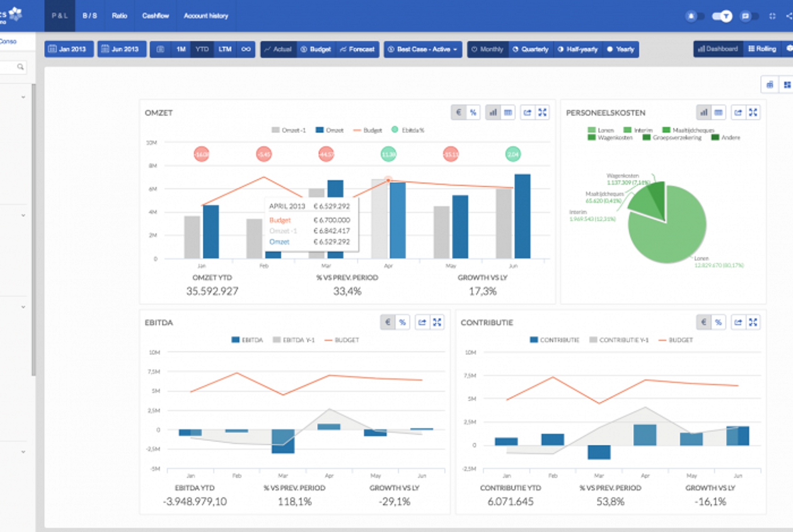Switch to the Cashflow tab
The image size is (793, 532).
pos(155,15)
